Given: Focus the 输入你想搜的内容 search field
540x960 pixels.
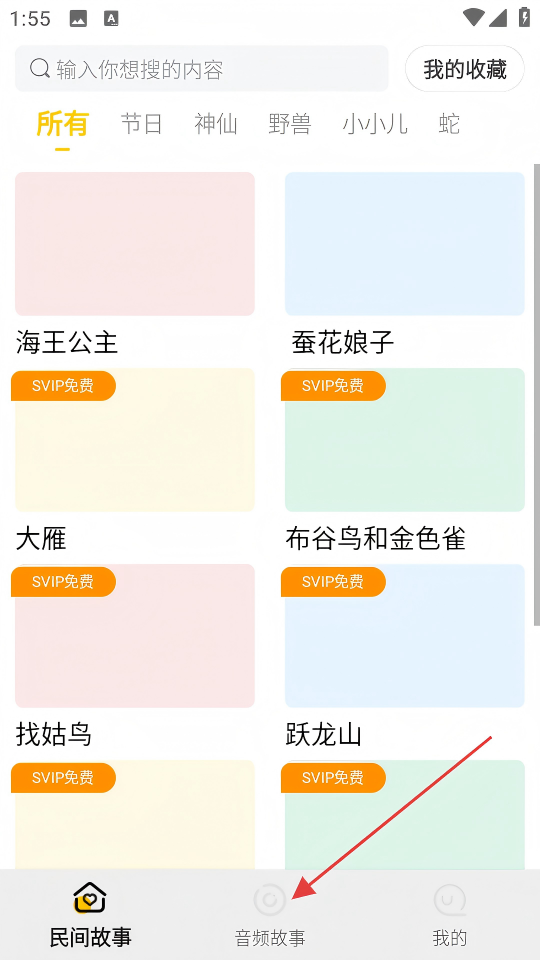Looking at the screenshot, I should point(201,69).
